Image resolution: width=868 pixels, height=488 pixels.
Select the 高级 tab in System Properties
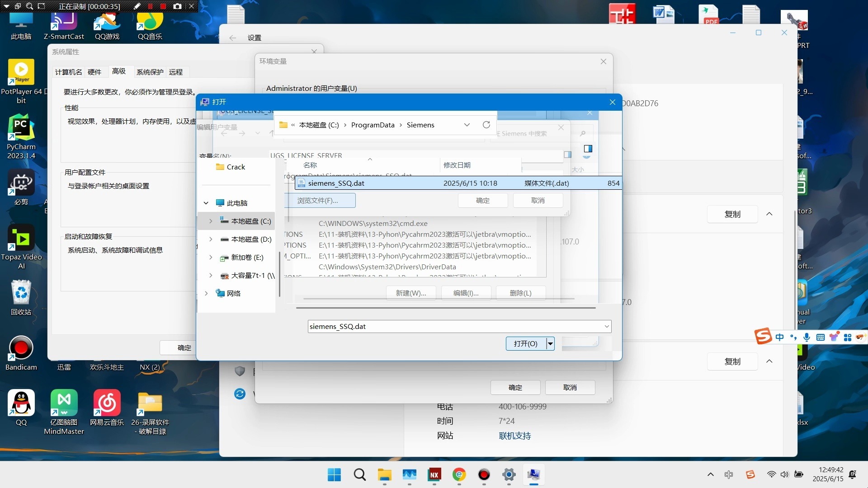point(119,71)
